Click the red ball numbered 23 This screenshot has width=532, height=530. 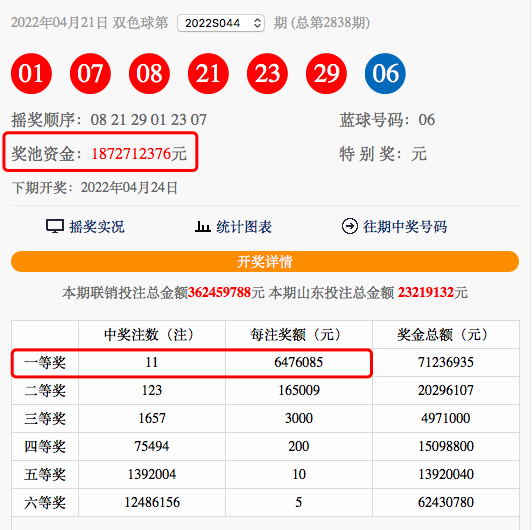(267, 73)
